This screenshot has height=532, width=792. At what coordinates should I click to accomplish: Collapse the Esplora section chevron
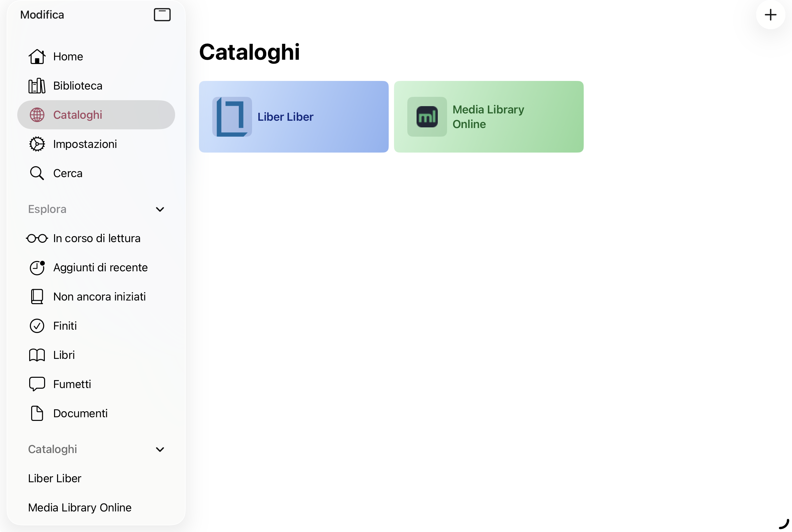click(160, 209)
